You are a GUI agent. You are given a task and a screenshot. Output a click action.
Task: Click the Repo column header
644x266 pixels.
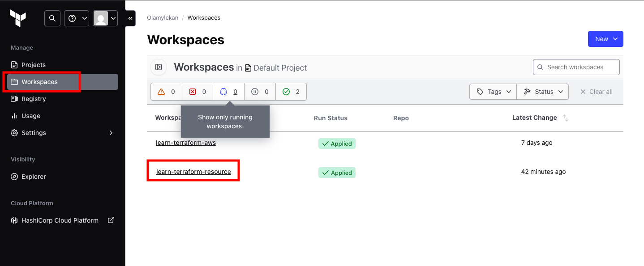pos(401,118)
